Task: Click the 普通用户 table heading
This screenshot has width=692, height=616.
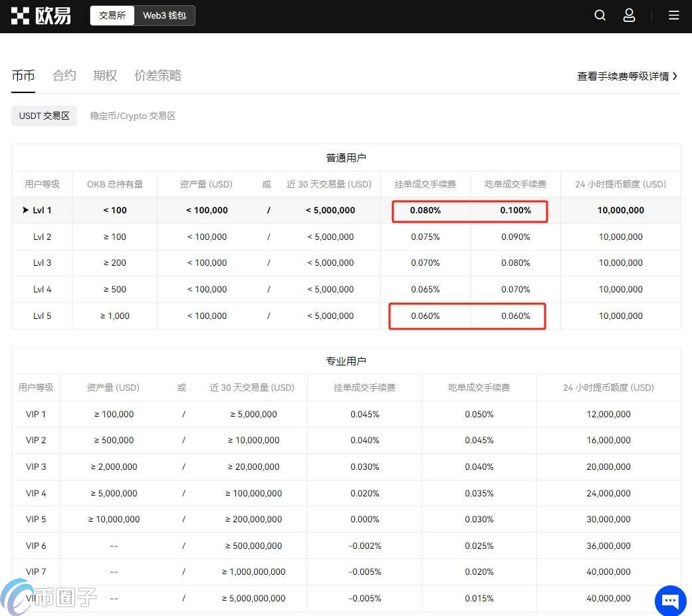Action: [346, 157]
